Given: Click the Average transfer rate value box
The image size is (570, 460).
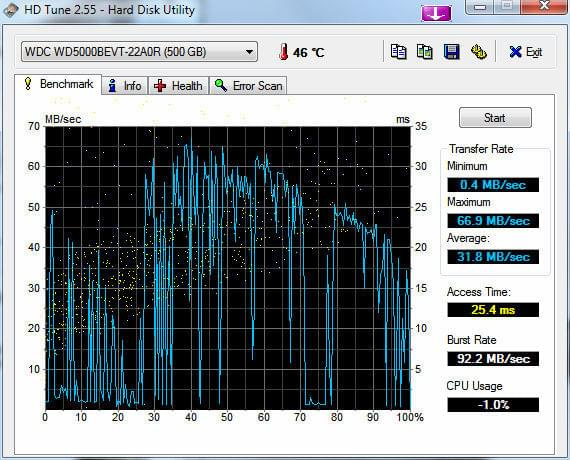Looking at the screenshot, I should click(493, 257).
